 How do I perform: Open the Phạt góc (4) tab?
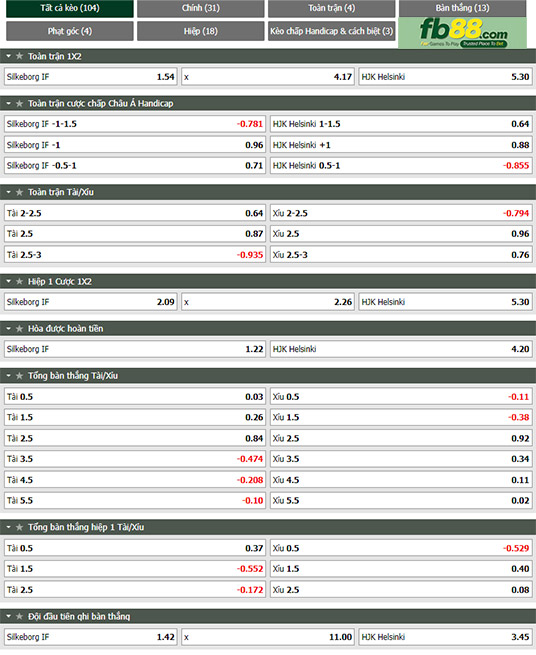(x=70, y=31)
